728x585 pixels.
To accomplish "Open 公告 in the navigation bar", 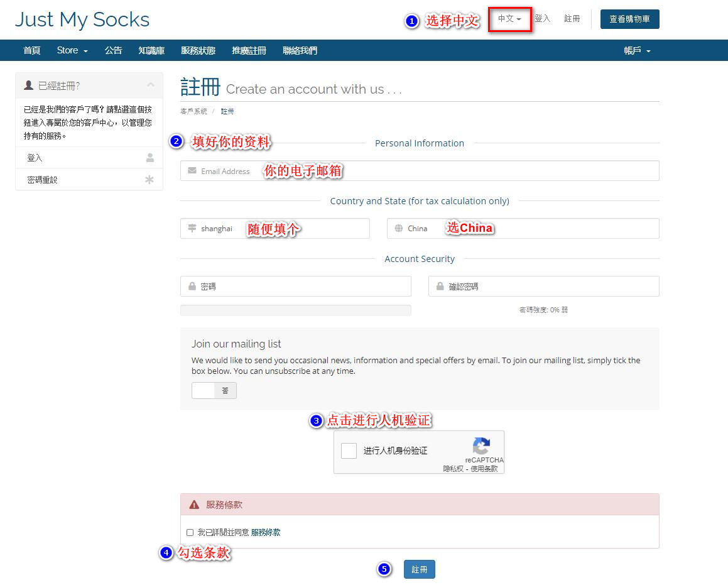I will pyautogui.click(x=113, y=51).
